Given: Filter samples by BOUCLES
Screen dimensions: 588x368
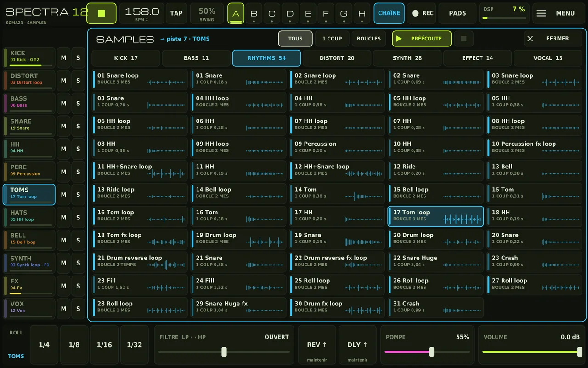Looking at the screenshot, I should point(369,39).
